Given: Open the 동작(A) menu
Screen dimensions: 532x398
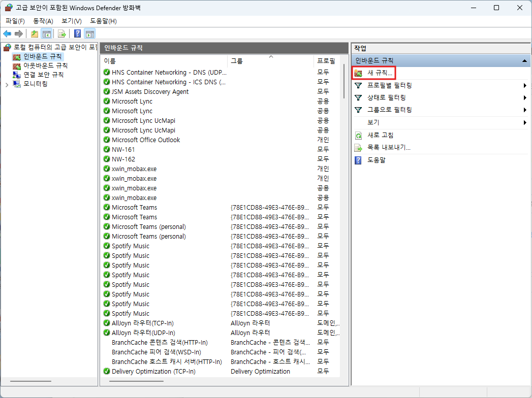Looking at the screenshot, I should [x=43, y=21].
